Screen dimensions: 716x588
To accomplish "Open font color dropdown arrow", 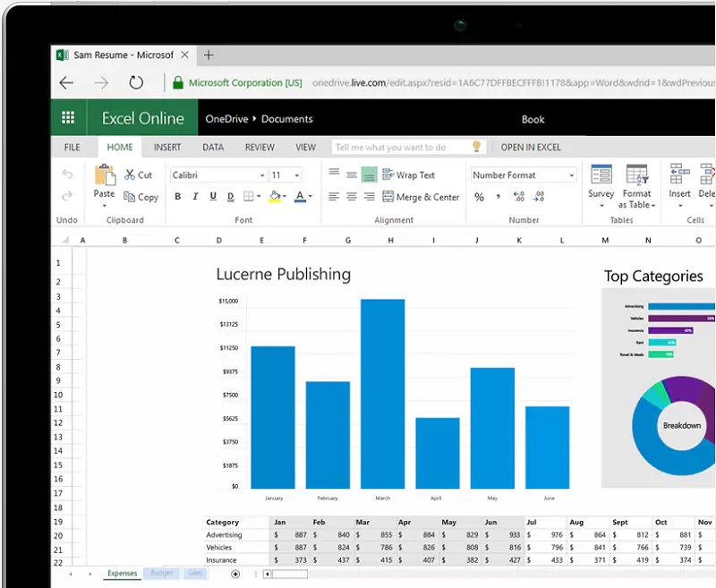I will pos(311,196).
